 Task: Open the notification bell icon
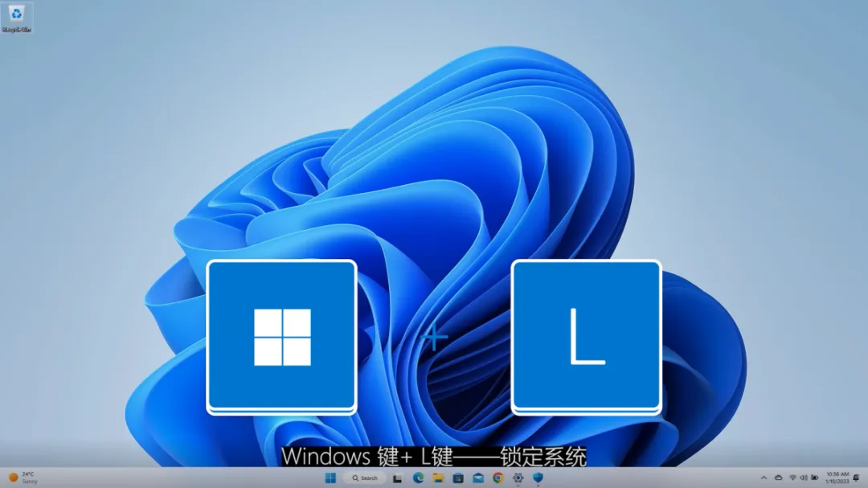[856, 478]
